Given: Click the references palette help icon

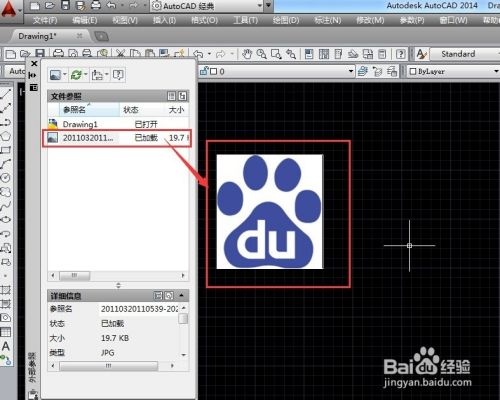Looking at the screenshot, I should [118, 75].
